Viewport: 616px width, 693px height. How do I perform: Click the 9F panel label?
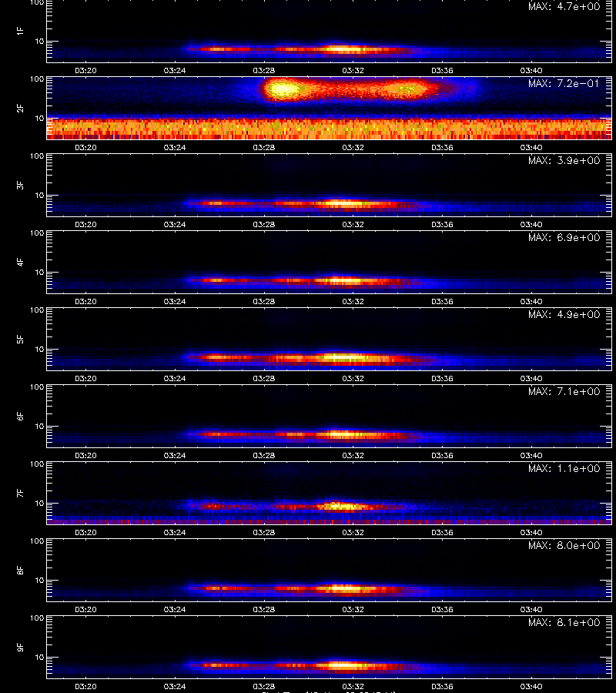click(20, 647)
